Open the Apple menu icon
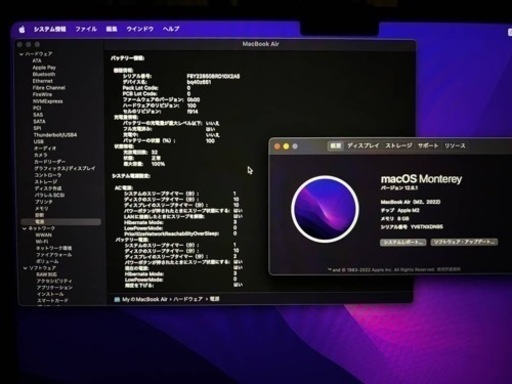512x384 pixels. (x=22, y=29)
